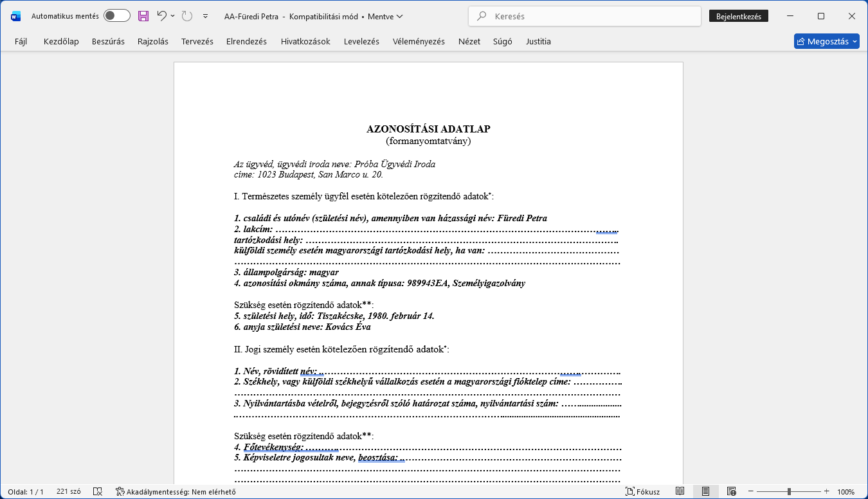The image size is (868, 499).
Task: Toggle the Automatikus mentés switch
Action: (117, 16)
